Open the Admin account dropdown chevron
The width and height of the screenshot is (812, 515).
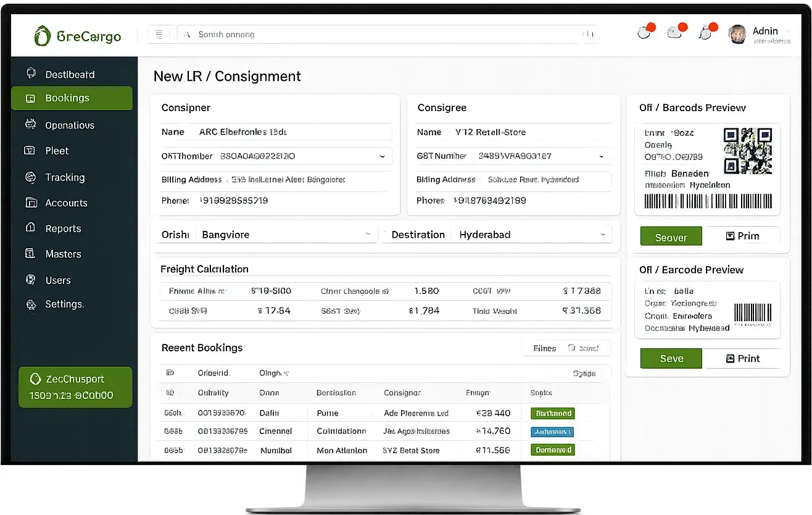pyautogui.click(x=787, y=31)
